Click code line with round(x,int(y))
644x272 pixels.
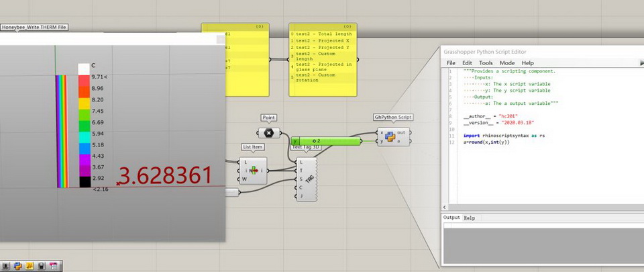tap(490, 142)
